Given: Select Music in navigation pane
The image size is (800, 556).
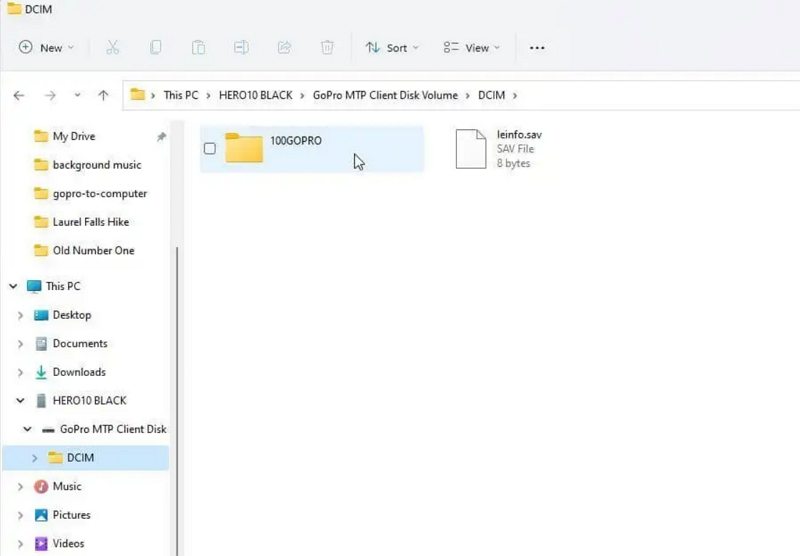Looking at the screenshot, I should tap(67, 487).
